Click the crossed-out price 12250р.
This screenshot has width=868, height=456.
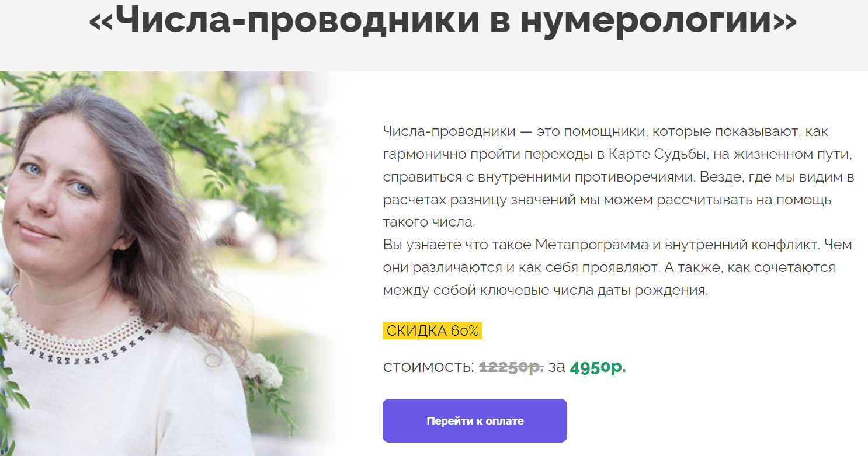pyautogui.click(x=512, y=367)
